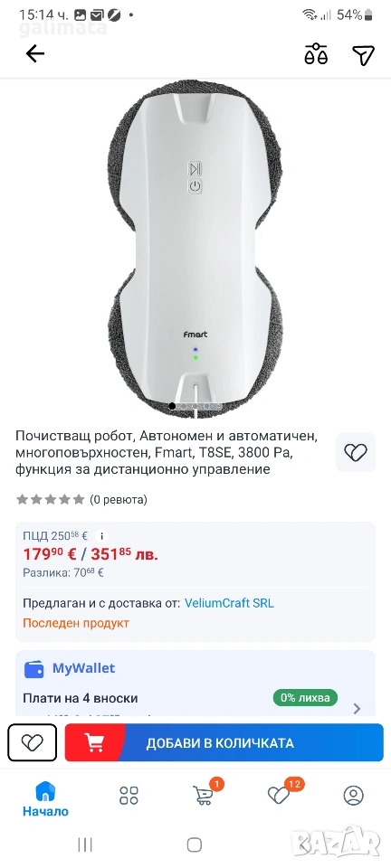Select the Начало home tab

tap(45, 799)
